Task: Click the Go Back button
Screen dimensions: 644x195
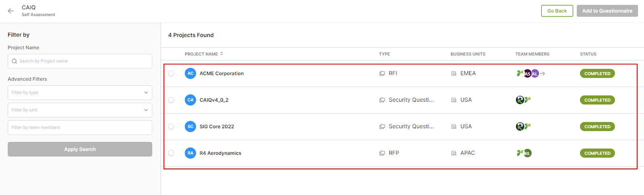Action: [557, 11]
